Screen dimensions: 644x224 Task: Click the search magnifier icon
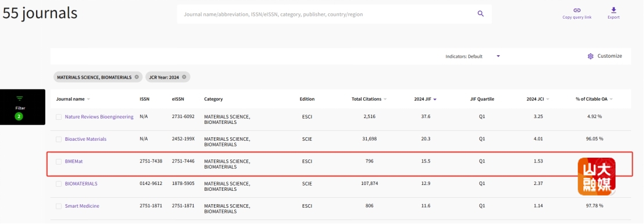coord(481,13)
